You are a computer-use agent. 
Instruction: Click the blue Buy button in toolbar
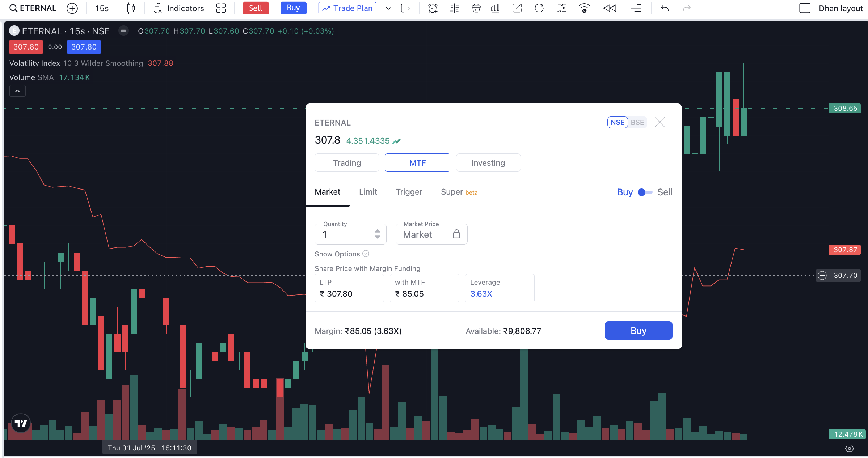(x=293, y=8)
